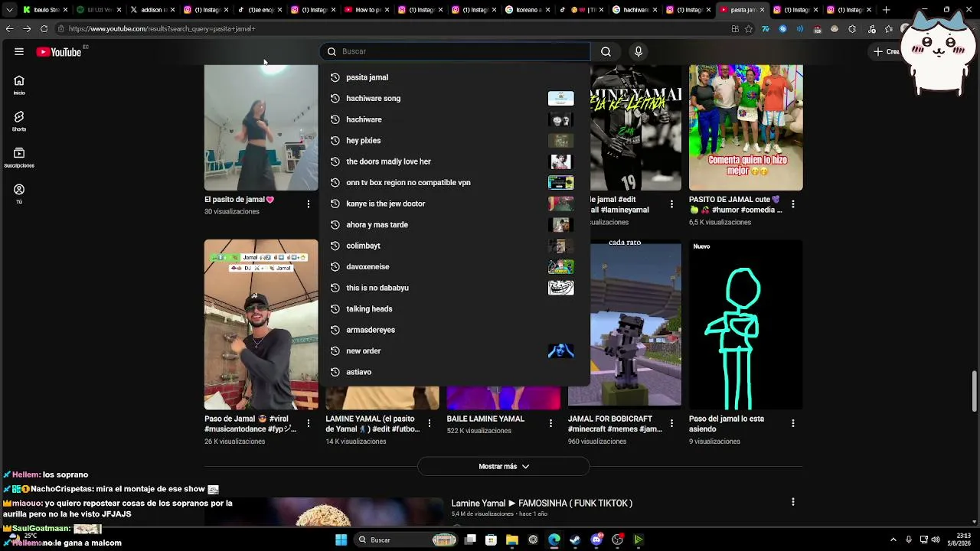Open a new browser tab
This screenshot has width=980, height=551.
click(x=886, y=10)
